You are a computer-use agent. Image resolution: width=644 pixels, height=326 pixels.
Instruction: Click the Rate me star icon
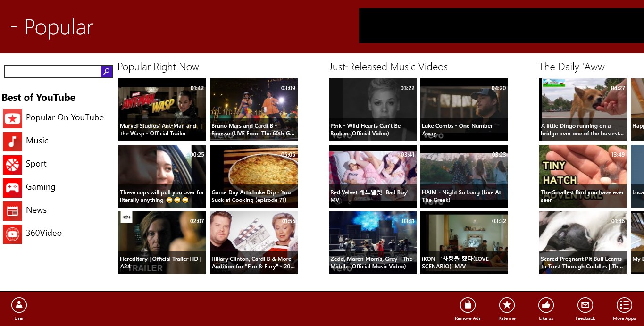pyautogui.click(x=507, y=305)
